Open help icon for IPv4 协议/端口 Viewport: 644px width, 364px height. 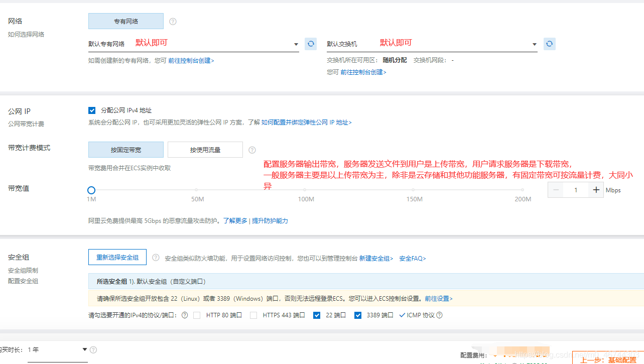[x=185, y=315]
